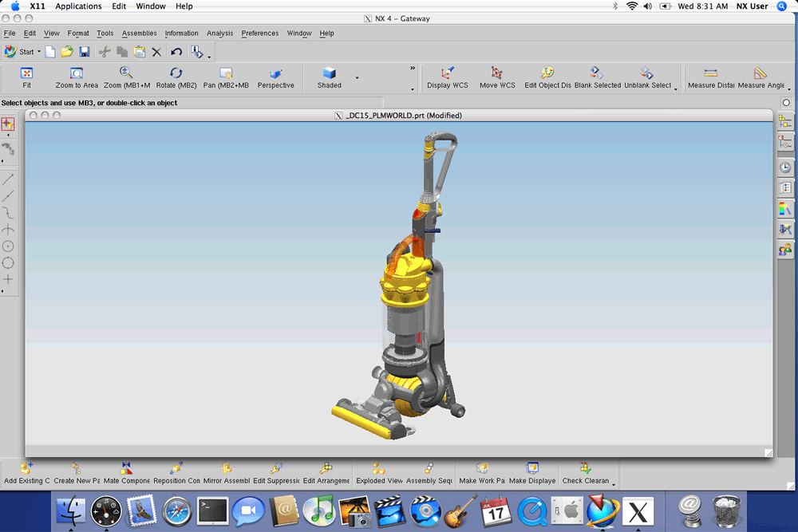The height and width of the screenshot is (532, 798).
Task: Click Create New Parent icon
Action: (x=76, y=468)
